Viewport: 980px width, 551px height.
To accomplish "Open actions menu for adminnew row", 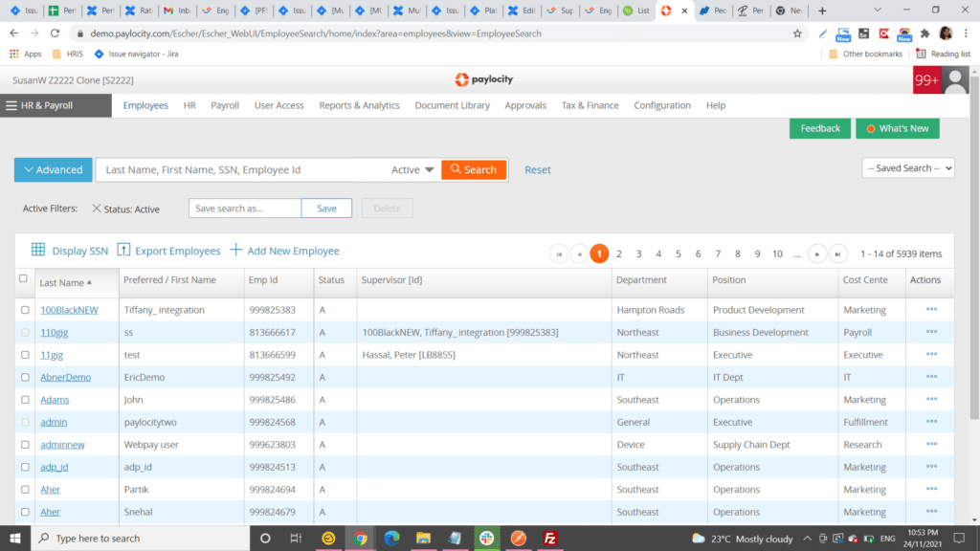I will 931,444.
